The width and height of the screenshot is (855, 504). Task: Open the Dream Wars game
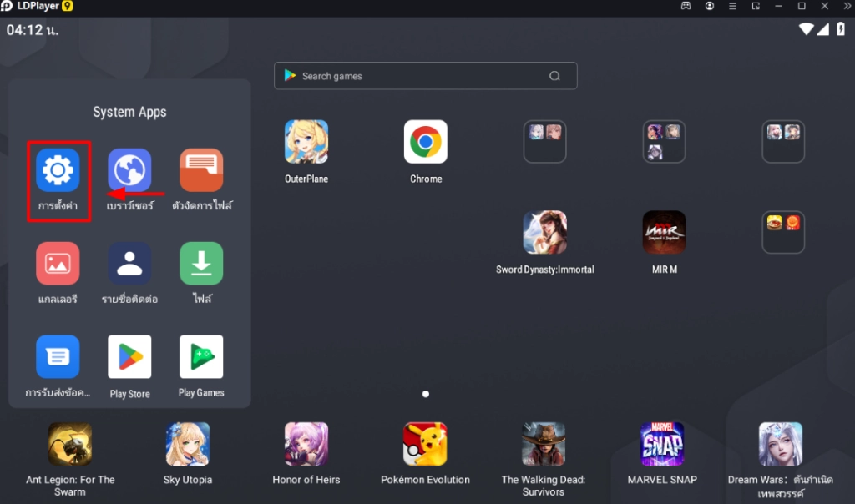[781, 444]
